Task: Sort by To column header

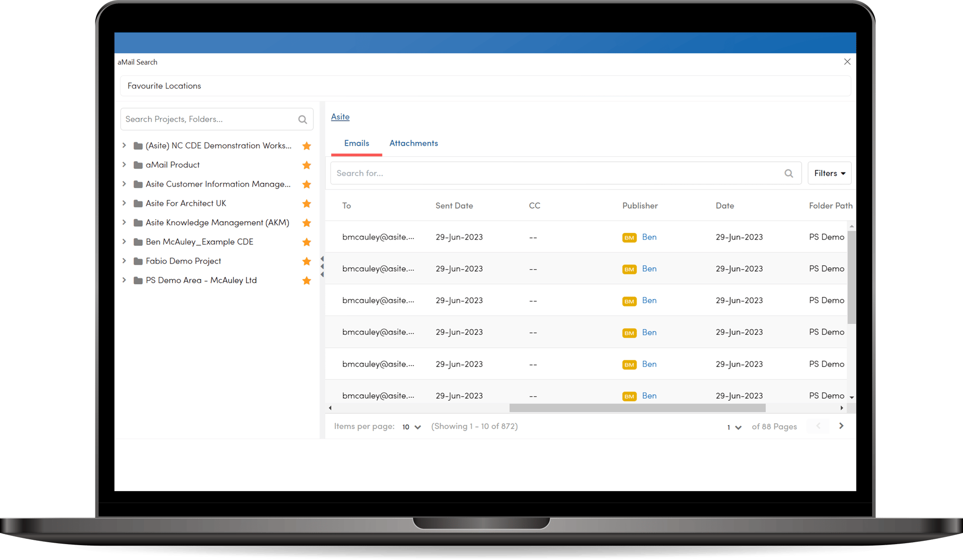Action: click(347, 206)
